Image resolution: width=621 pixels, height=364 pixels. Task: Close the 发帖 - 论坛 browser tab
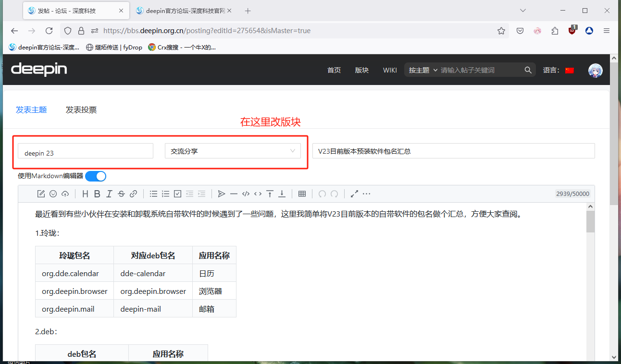(x=121, y=11)
